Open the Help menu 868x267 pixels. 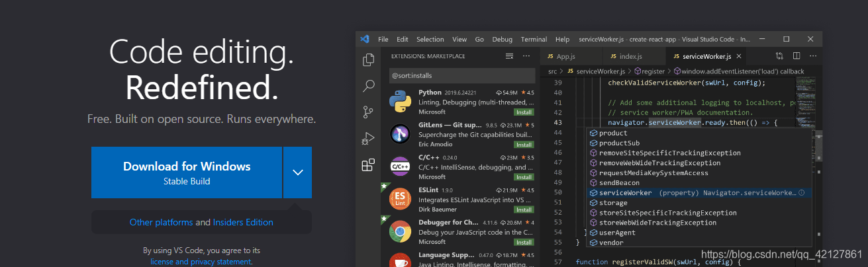click(562, 39)
